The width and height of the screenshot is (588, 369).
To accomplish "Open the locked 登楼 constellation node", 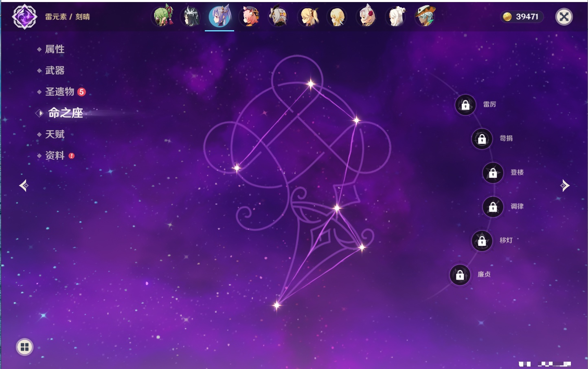I will coord(493,173).
